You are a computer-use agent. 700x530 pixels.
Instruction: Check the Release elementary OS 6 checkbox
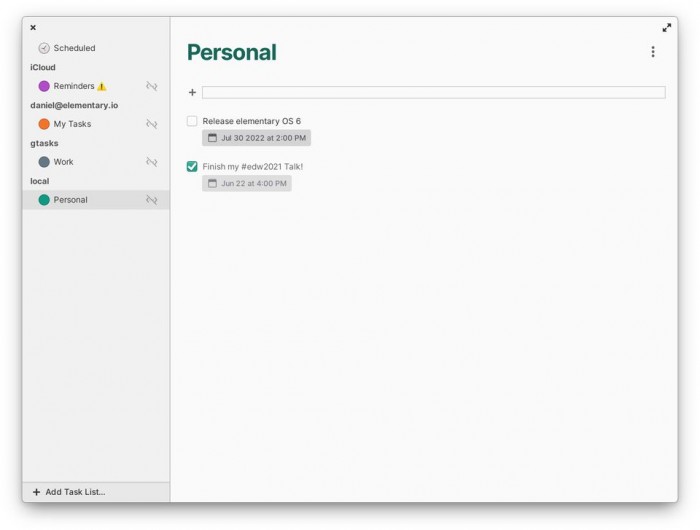tap(192, 121)
